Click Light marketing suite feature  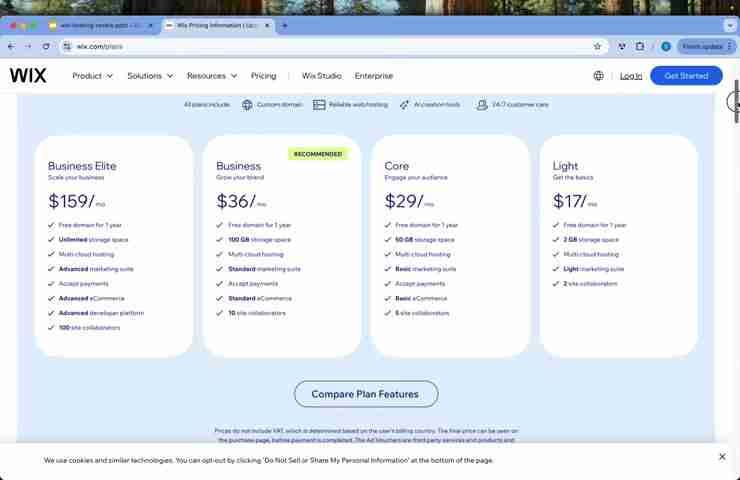[x=594, y=269]
